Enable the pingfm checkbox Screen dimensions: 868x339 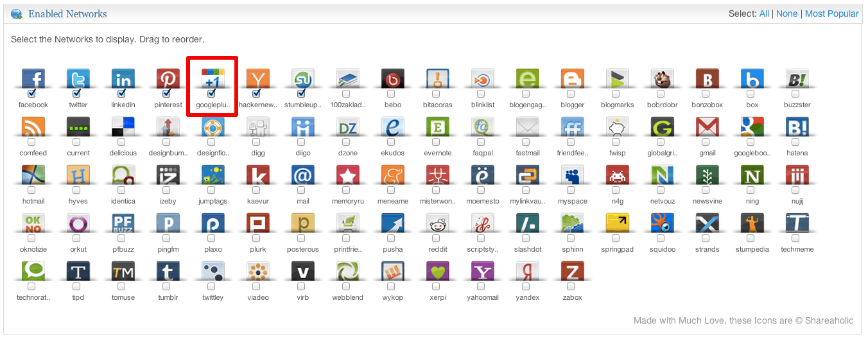tap(166, 238)
